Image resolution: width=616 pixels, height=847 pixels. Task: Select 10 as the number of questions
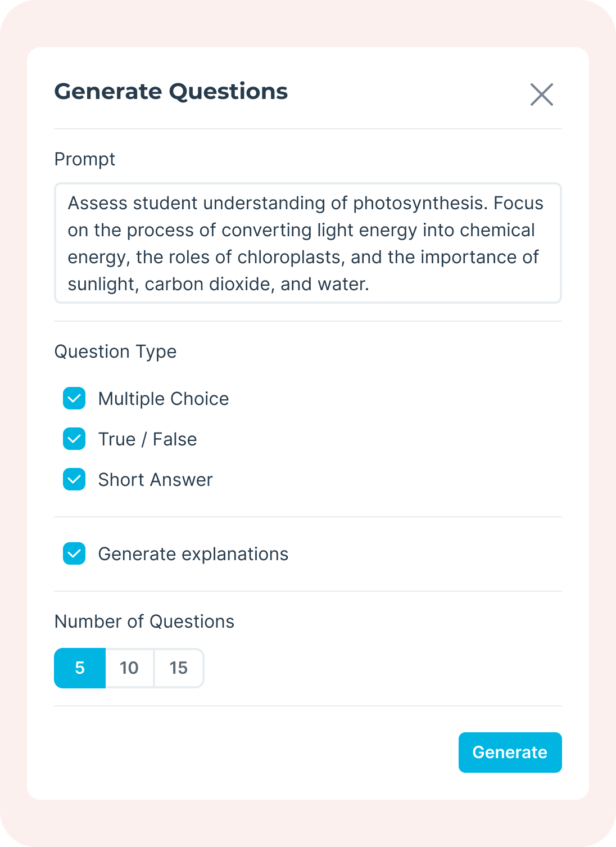tap(129, 668)
